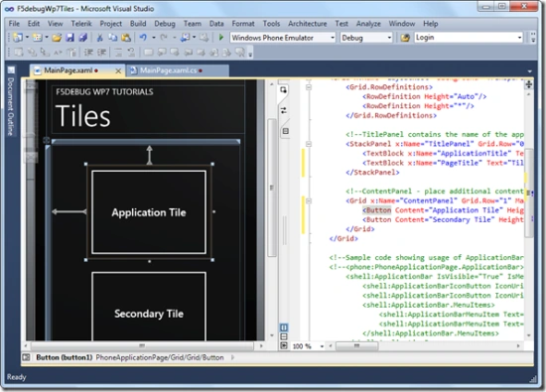Save the current file with the floppy icon

coord(70,38)
